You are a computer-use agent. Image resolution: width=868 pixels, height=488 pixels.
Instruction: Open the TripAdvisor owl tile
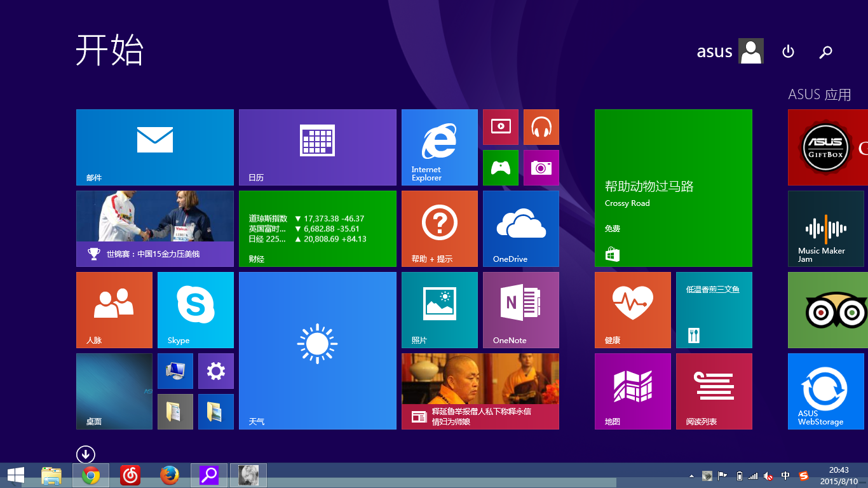pyautogui.click(x=828, y=310)
